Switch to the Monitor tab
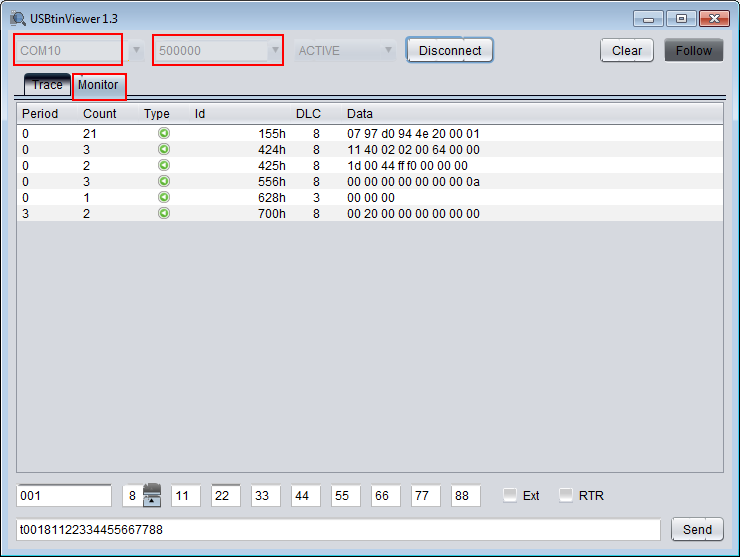The image size is (740, 557). (x=98, y=85)
